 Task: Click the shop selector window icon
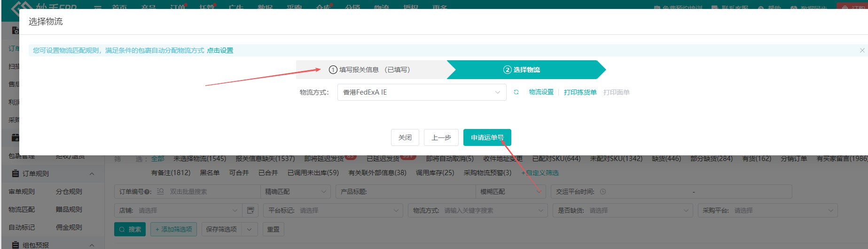point(250,210)
